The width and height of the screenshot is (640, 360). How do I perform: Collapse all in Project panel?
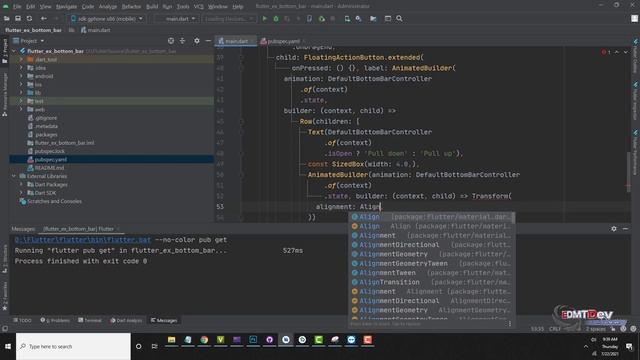tap(182, 41)
